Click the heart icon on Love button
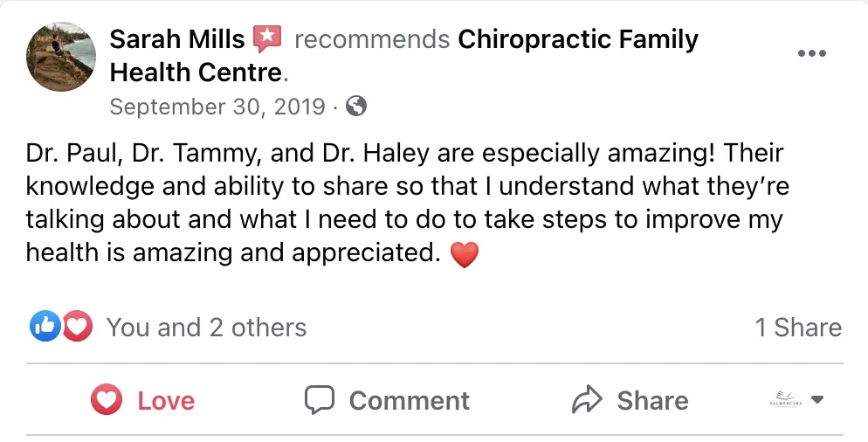 click(107, 399)
